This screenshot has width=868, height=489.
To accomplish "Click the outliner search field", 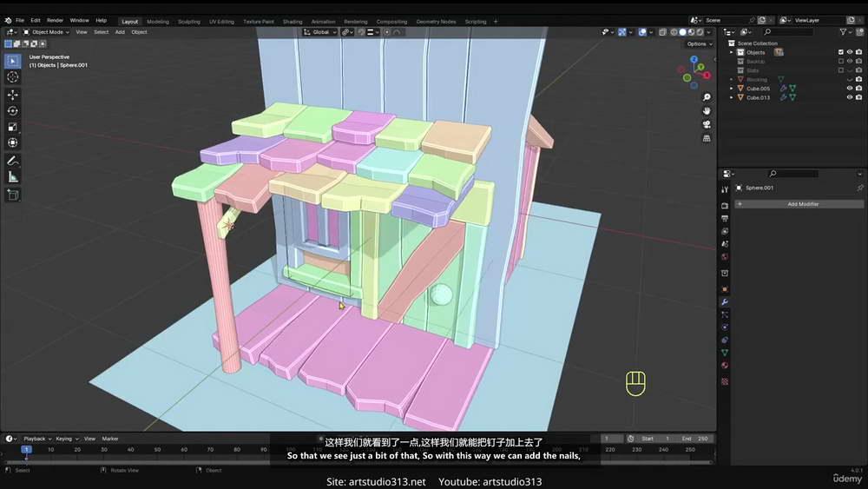I will click(788, 32).
